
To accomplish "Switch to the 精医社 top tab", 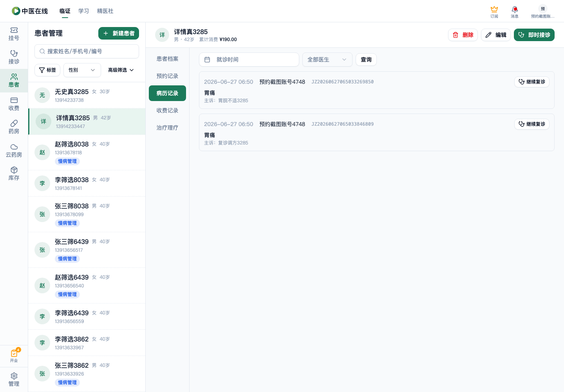I will point(105,11).
